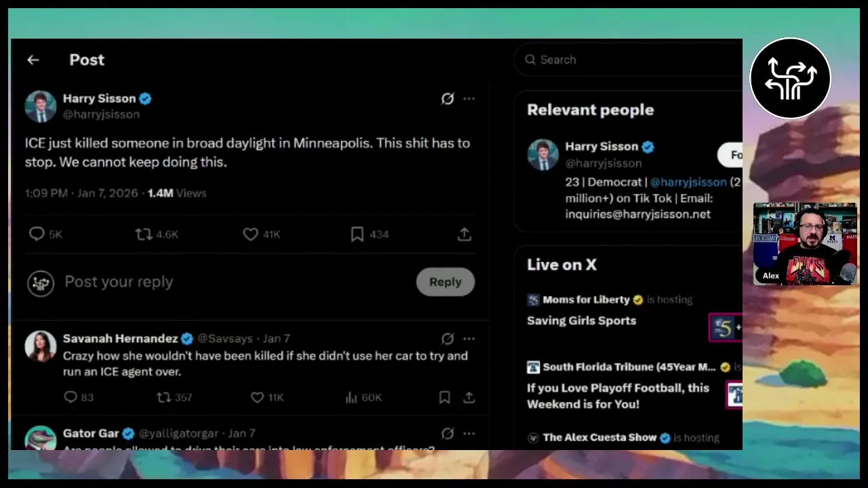
Task: Open the @harryjsisson handle under the post author
Action: click(x=101, y=114)
